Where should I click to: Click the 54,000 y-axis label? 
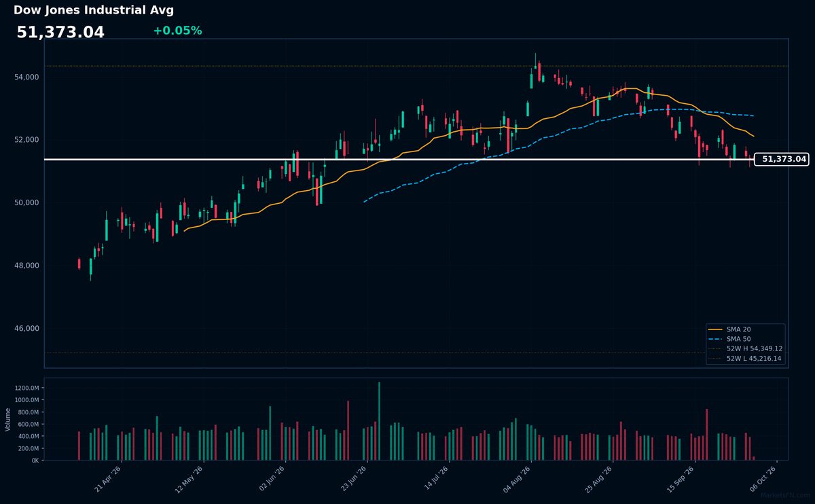[x=27, y=77]
